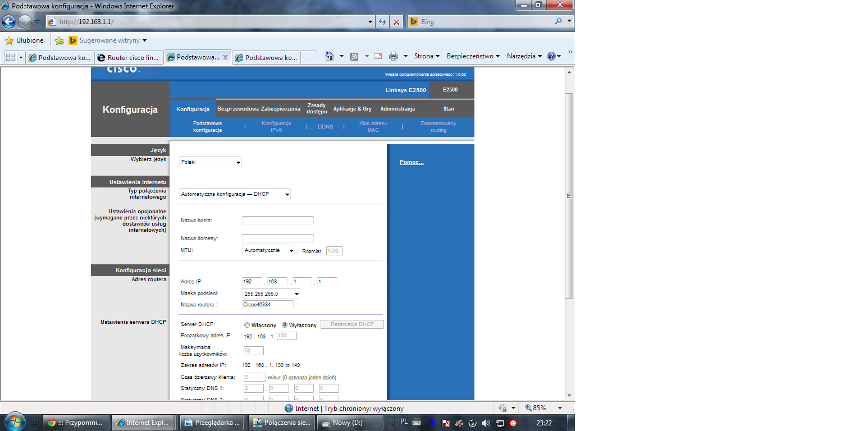Click the address bar showing http://192.168.1.1/
Screen dimensions: 868x431
coord(207,22)
